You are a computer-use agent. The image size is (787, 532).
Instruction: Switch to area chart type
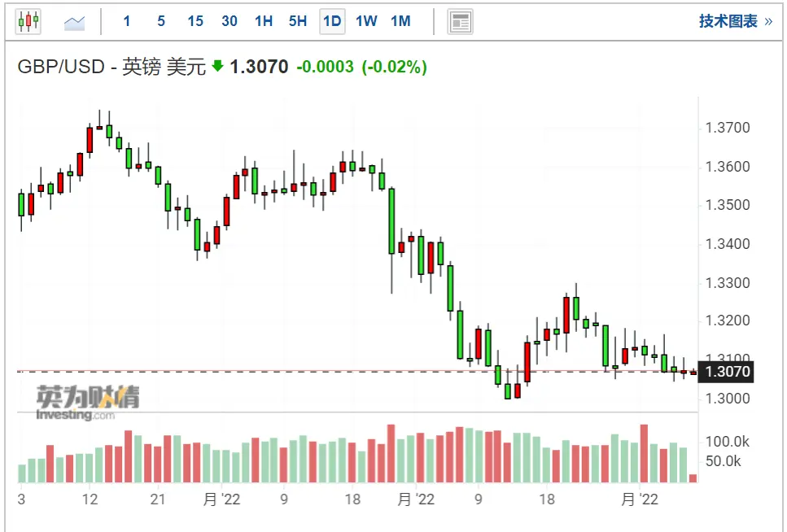coord(75,22)
